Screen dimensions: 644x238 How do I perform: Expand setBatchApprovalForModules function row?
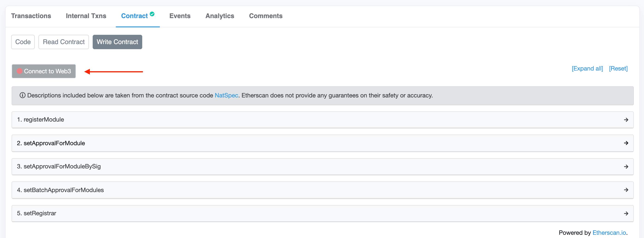tap(322, 190)
